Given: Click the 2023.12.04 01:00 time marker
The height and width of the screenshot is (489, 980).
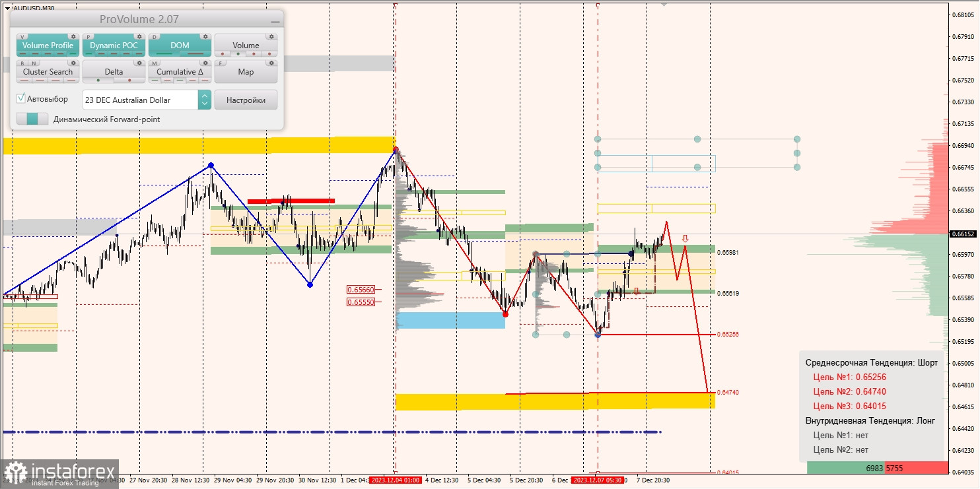Looking at the screenshot, I should point(394,480).
